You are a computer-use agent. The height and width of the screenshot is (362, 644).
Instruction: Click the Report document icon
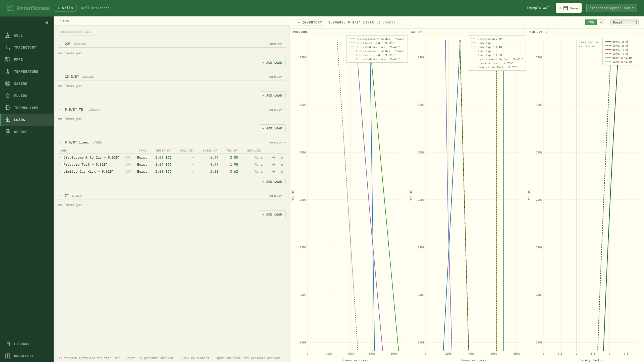click(8, 132)
